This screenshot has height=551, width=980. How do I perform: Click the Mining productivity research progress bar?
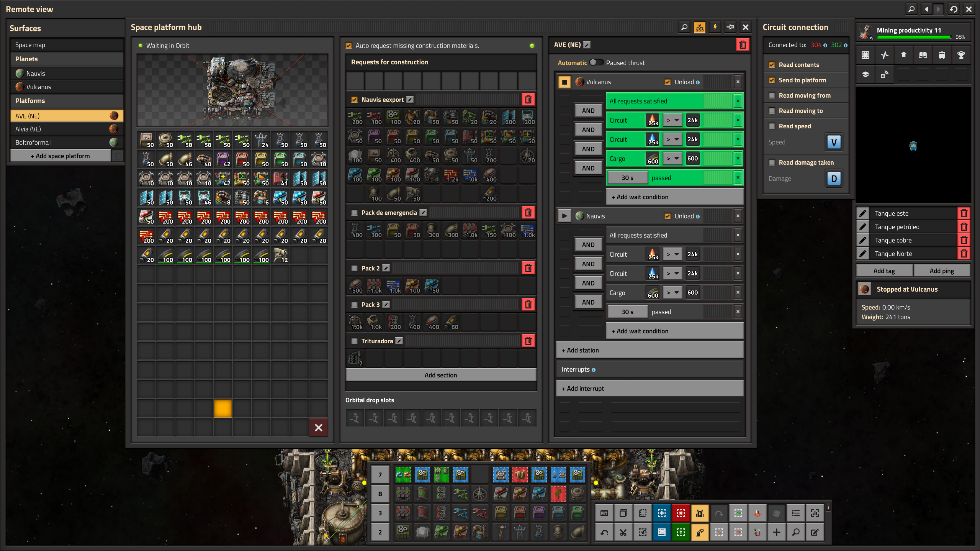pyautogui.click(x=914, y=37)
